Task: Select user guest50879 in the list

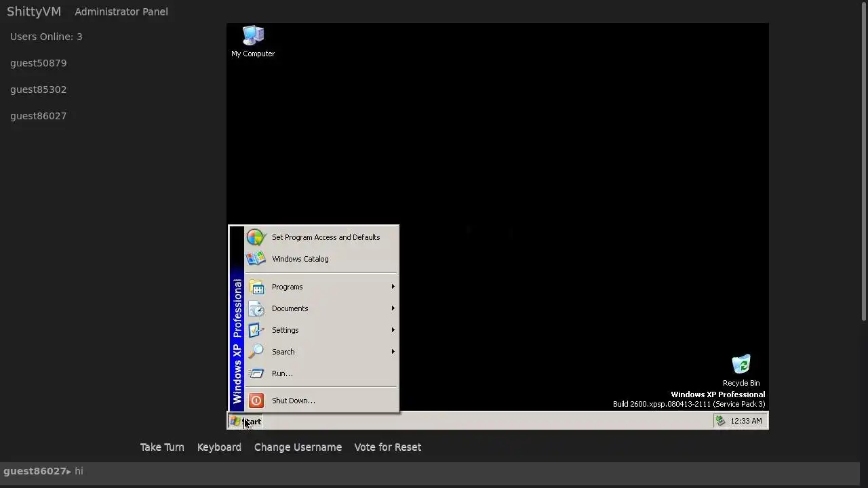Action: click(x=39, y=63)
